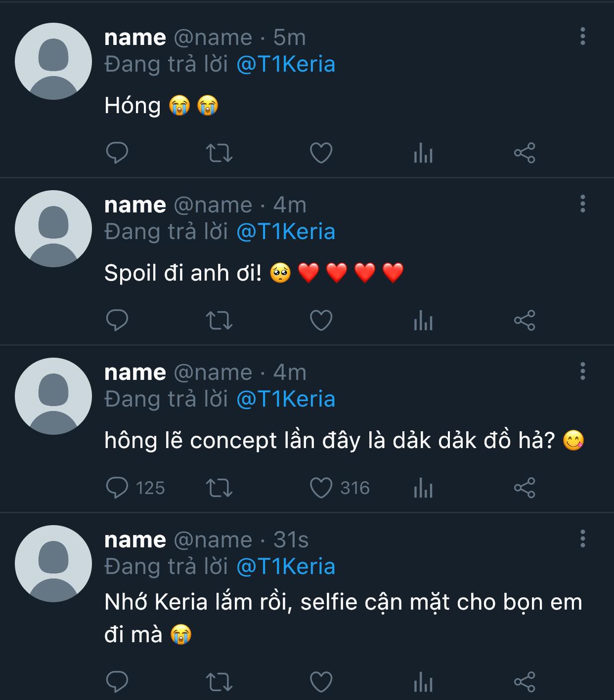Open @T1Keria mention in the 31s tweet

coord(286,567)
